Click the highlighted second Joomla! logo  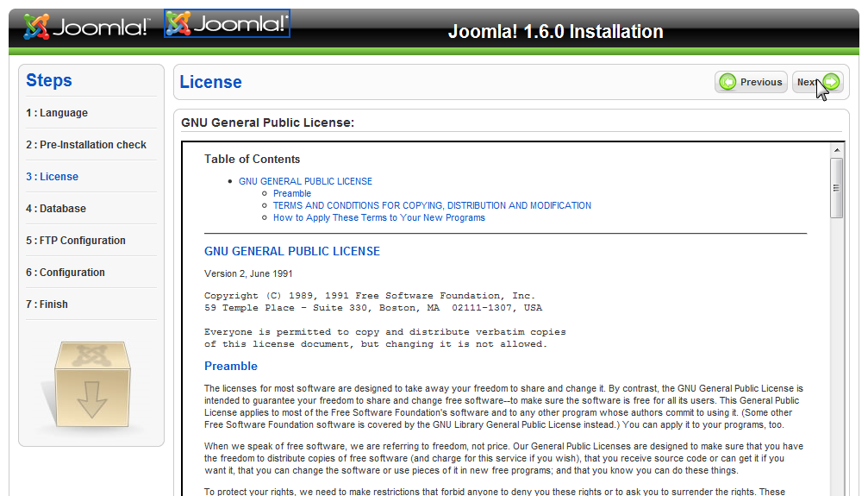pos(227,24)
